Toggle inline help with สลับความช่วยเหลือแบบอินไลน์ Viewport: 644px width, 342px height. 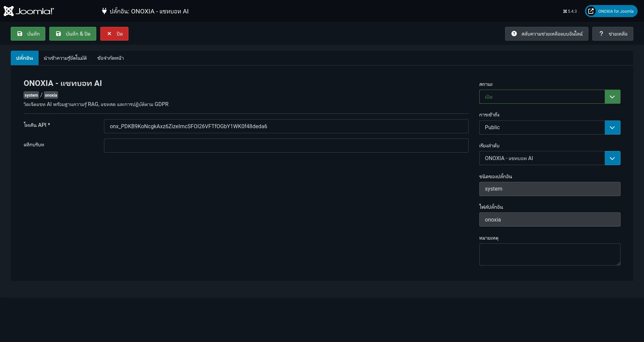click(x=547, y=34)
